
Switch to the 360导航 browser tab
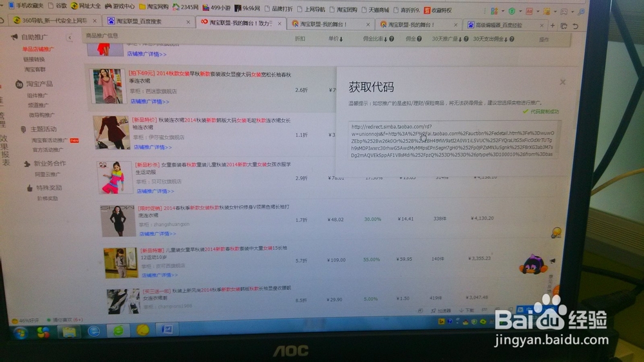53,20
